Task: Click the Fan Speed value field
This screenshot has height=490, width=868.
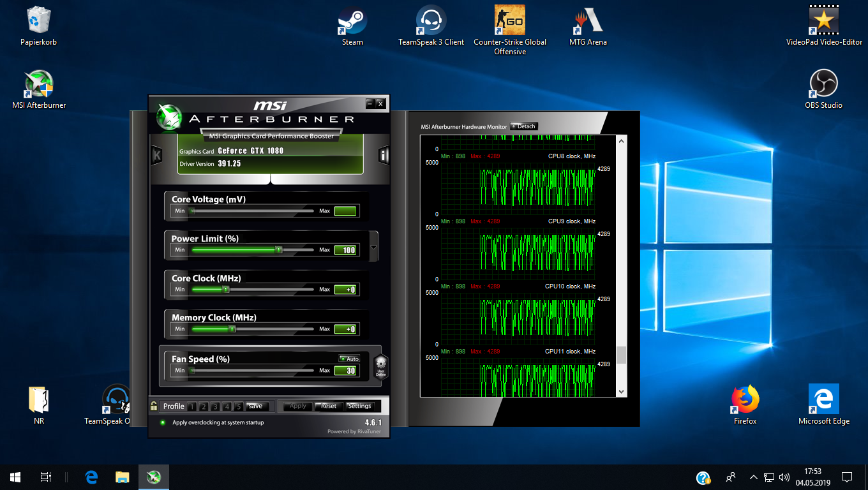Action: [345, 370]
